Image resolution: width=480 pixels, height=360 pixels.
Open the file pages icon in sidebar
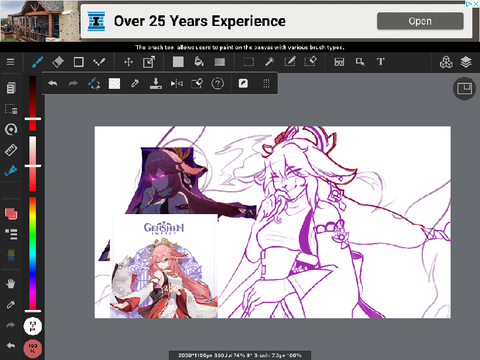[11, 88]
